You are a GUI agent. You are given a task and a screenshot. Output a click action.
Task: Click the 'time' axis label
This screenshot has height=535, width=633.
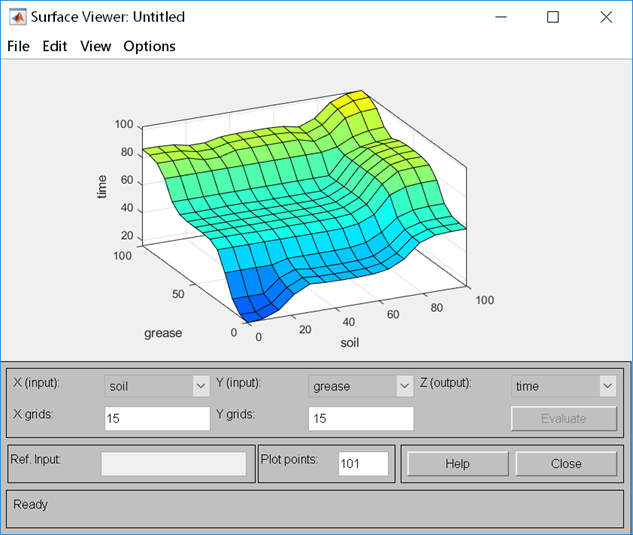pos(102,187)
